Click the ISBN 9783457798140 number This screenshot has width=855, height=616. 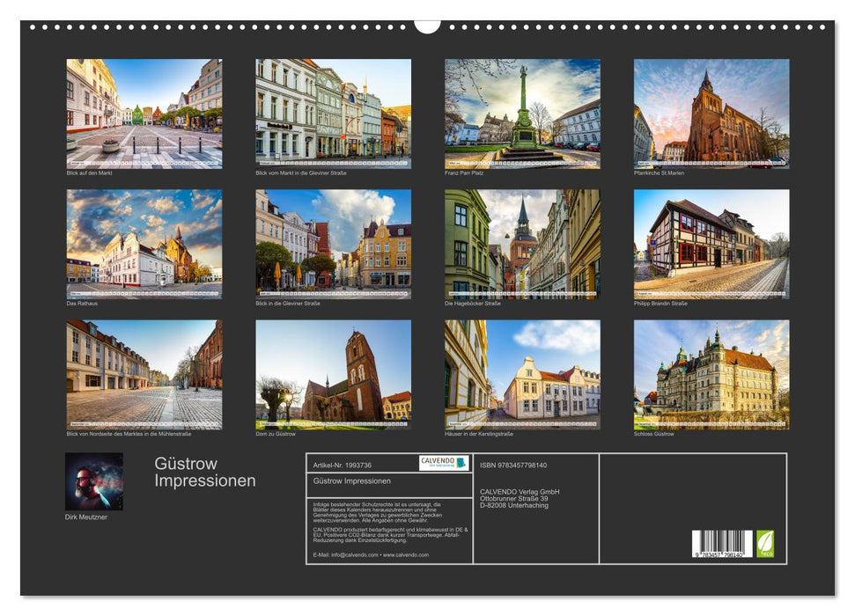[x=513, y=465]
